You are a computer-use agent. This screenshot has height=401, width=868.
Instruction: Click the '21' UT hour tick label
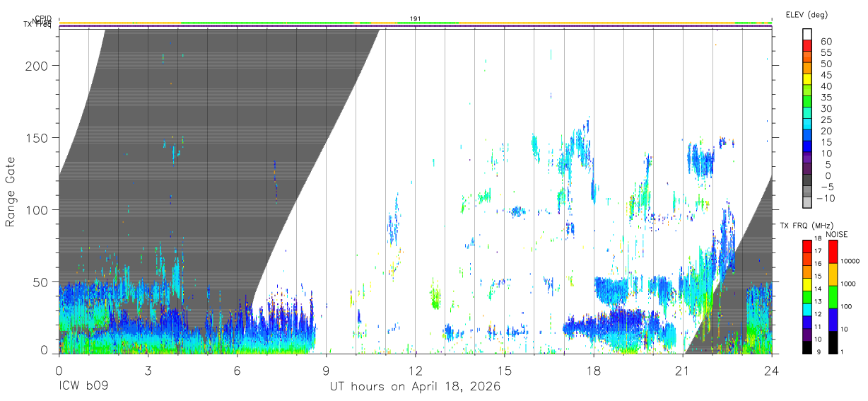(x=682, y=370)
